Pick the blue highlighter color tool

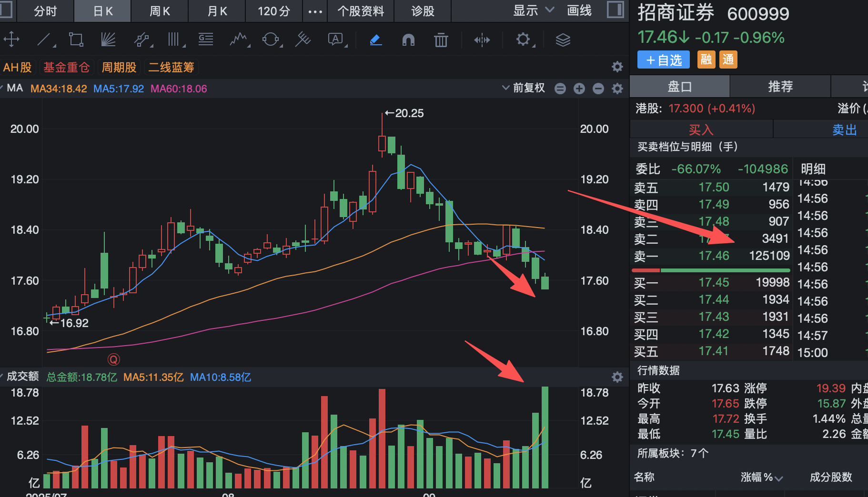coord(376,40)
